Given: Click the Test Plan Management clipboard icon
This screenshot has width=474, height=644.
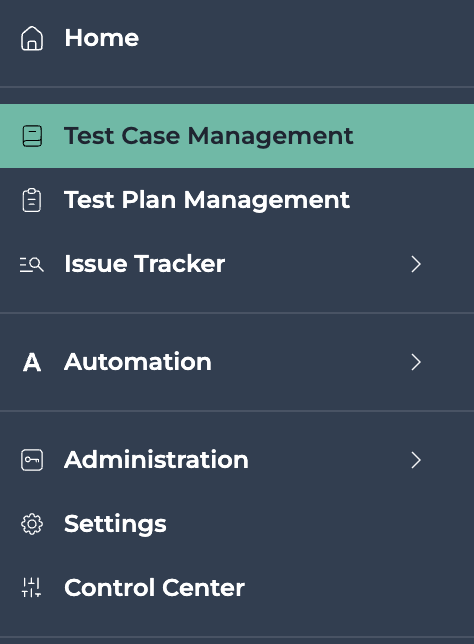Looking at the screenshot, I should click(x=32, y=200).
